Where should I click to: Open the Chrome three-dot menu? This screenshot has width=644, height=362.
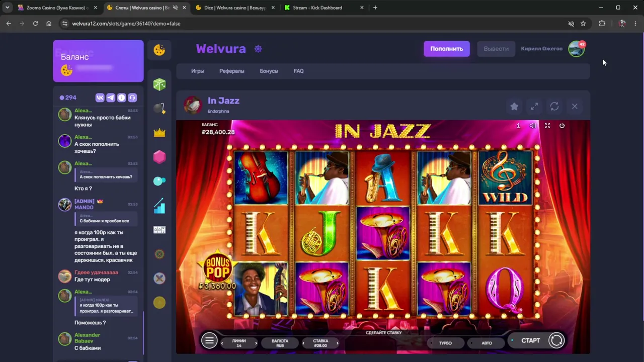pos(636,24)
